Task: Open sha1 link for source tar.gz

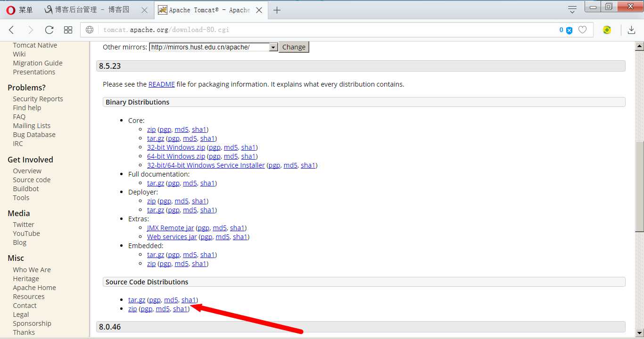Action: tap(189, 300)
